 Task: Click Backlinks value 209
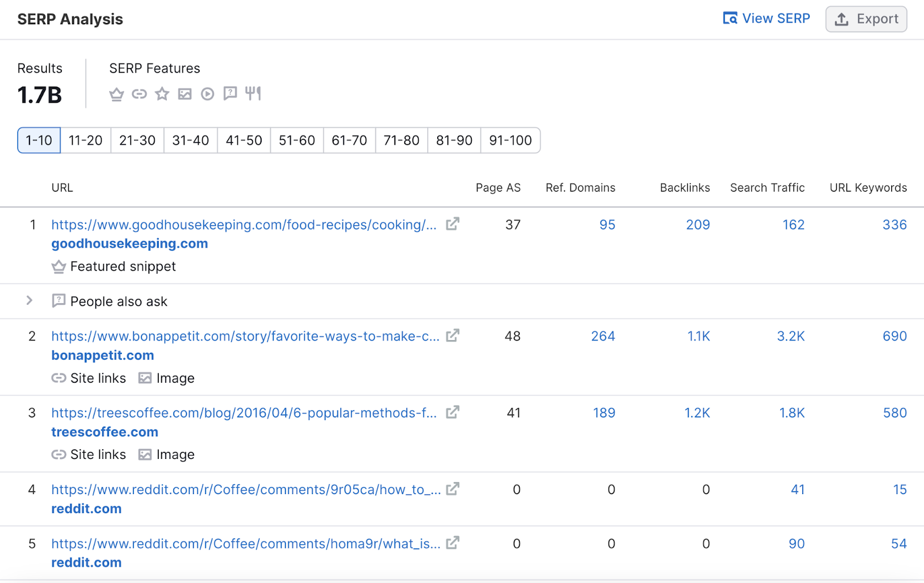pos(698,225)
